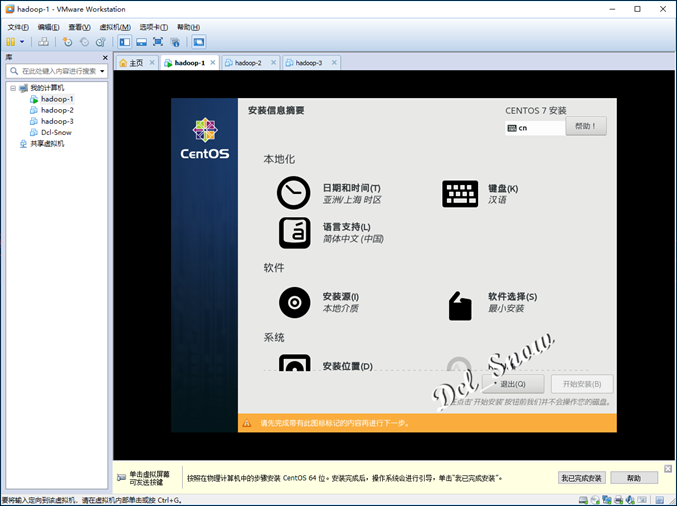The height and width of the screenshot is (506, 677).
Task: Open the 虚拟机(M) menu
Action: point(115,27)
